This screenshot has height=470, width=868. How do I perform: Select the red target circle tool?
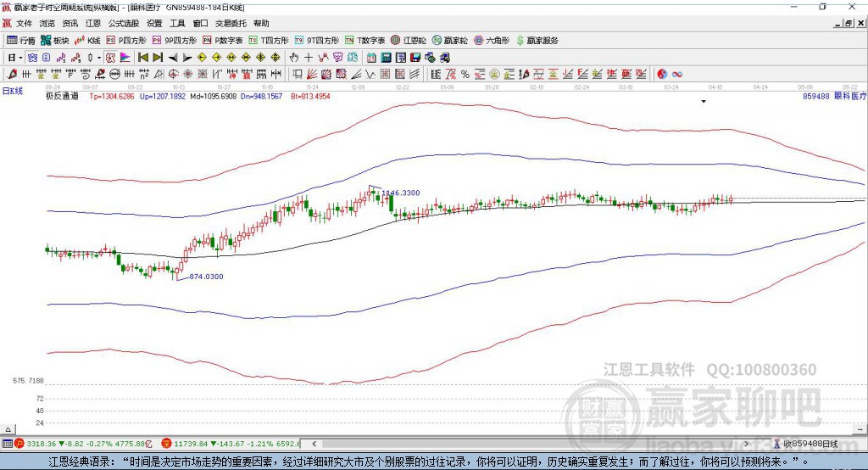point(173,74)
